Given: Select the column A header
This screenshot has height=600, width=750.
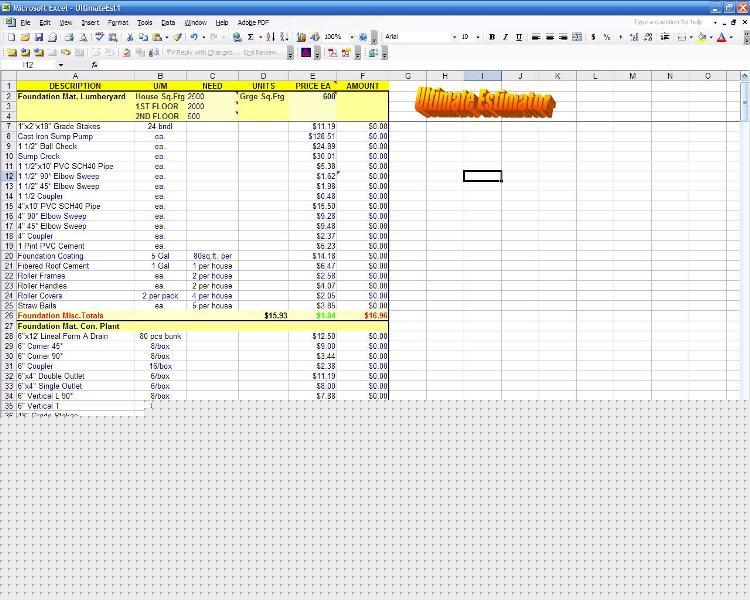Looking at the screenshot, I should click(76, 76).
